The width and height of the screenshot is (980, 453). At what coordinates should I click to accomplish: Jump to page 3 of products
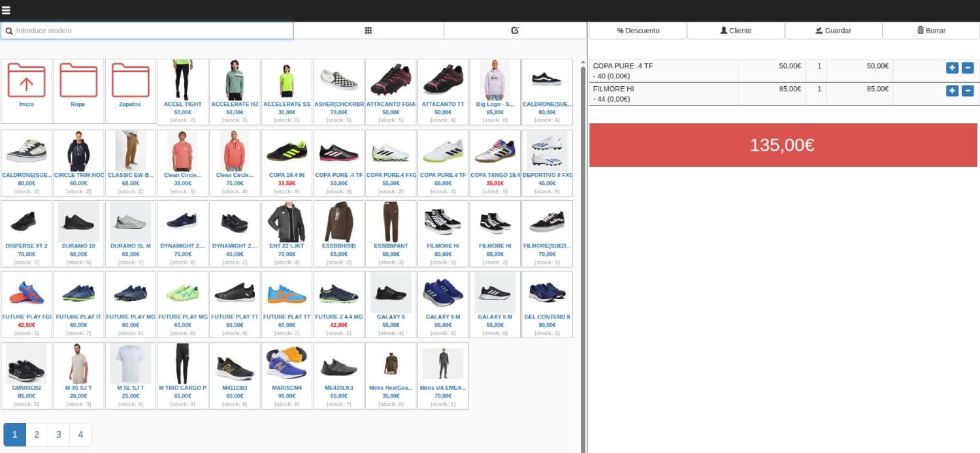(x=59, y=435)
